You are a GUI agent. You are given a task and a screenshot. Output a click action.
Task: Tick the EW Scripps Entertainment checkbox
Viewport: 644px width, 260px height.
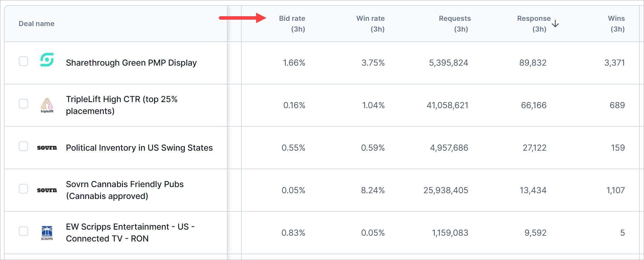click(x=23, y=231)
